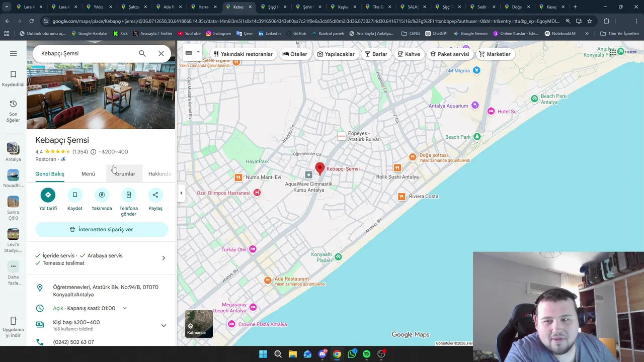Screen dimensions: 644x362
Task: Expand opening hours next to Kapanış saati
Action: point(125,308)
